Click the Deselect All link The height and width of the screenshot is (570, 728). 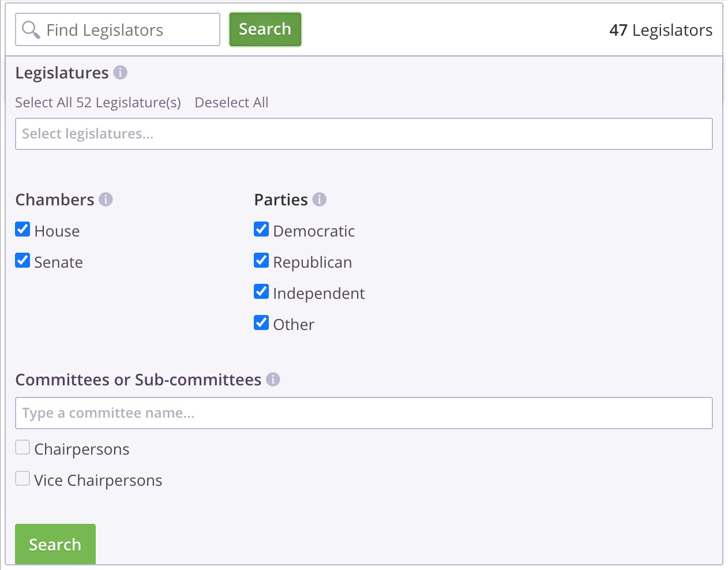click(x=231, y=103)
